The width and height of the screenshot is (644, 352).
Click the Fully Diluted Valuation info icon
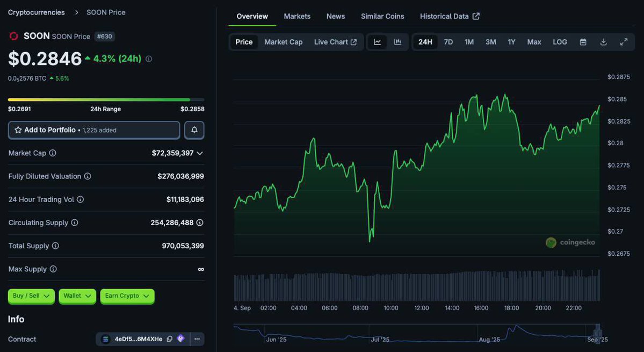click(88, 176)
